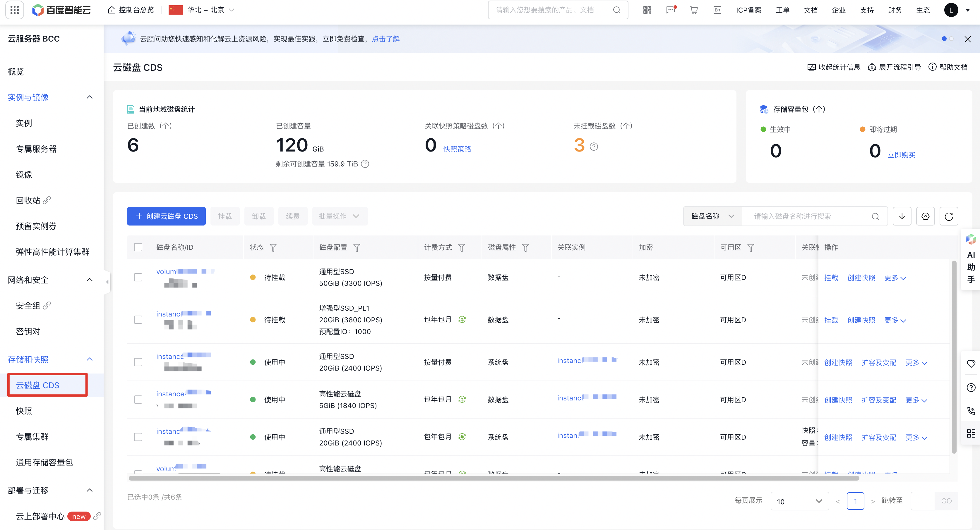The height and width of the screenshot is (530, 980).
Task: Collapse the 存储和快照 sidebar section
Action: pos(89,359)
